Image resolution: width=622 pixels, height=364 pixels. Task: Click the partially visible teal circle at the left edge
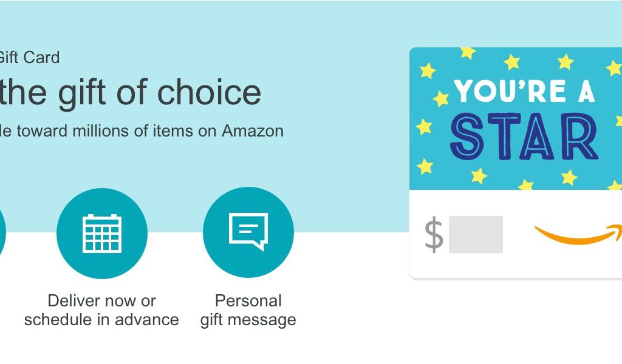[x=2, y=232]
